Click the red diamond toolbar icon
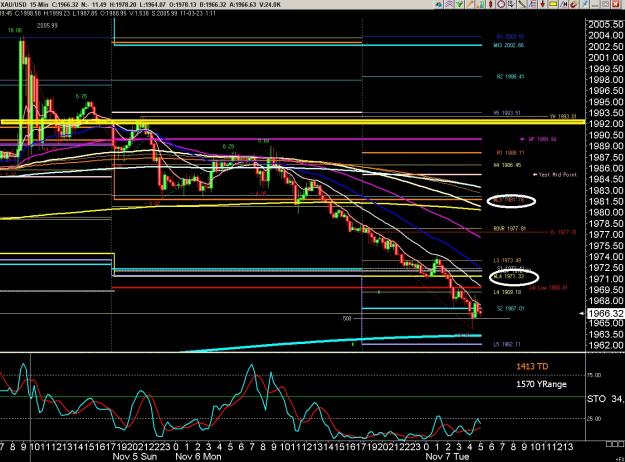 coord(491,4)
